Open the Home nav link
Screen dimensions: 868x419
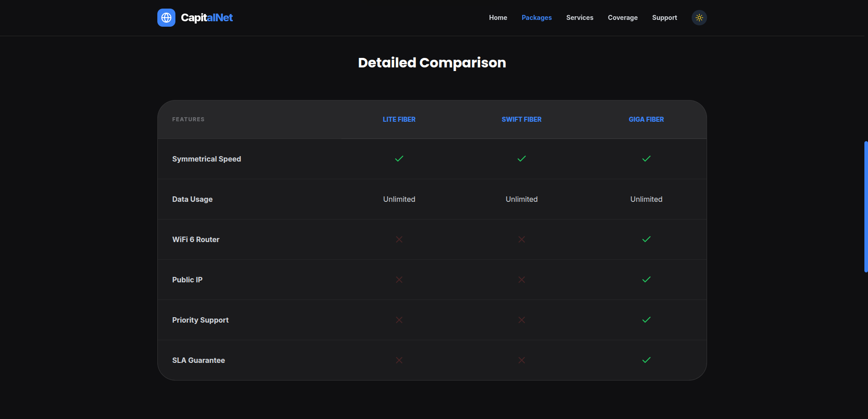(x=498, y=18)
